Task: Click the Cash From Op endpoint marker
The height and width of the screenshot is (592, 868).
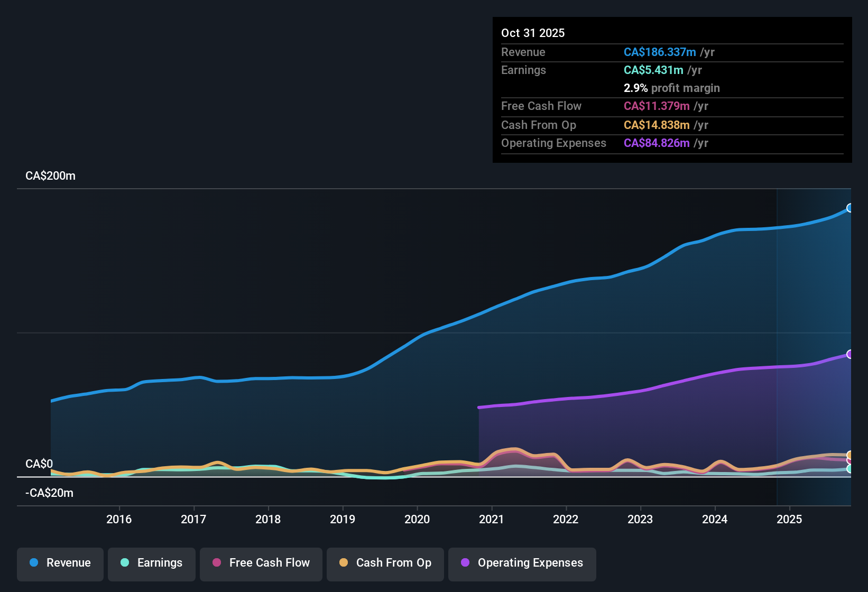Action: 849,455
